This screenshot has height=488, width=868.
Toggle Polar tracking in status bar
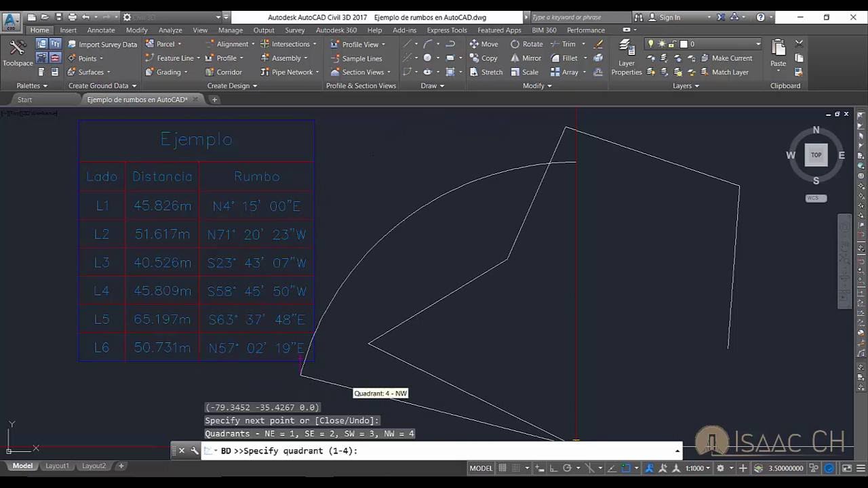(x=568, y=468)
